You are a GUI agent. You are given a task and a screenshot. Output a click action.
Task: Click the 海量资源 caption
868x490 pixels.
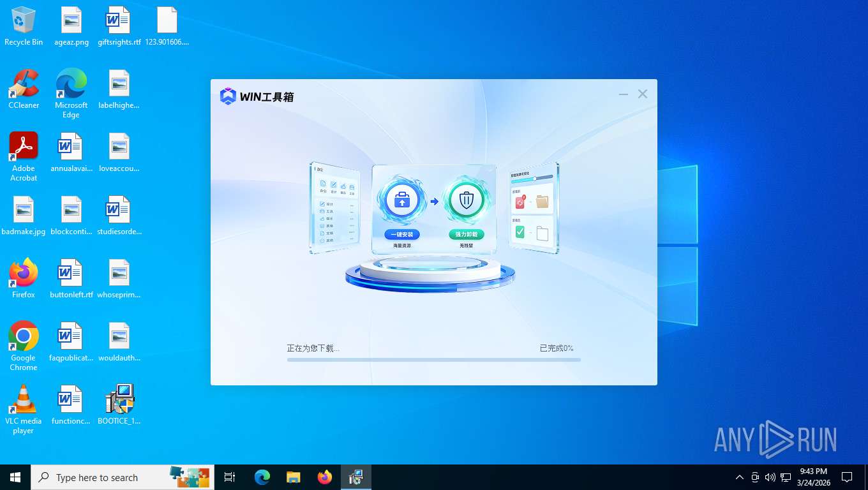point(402,246)
